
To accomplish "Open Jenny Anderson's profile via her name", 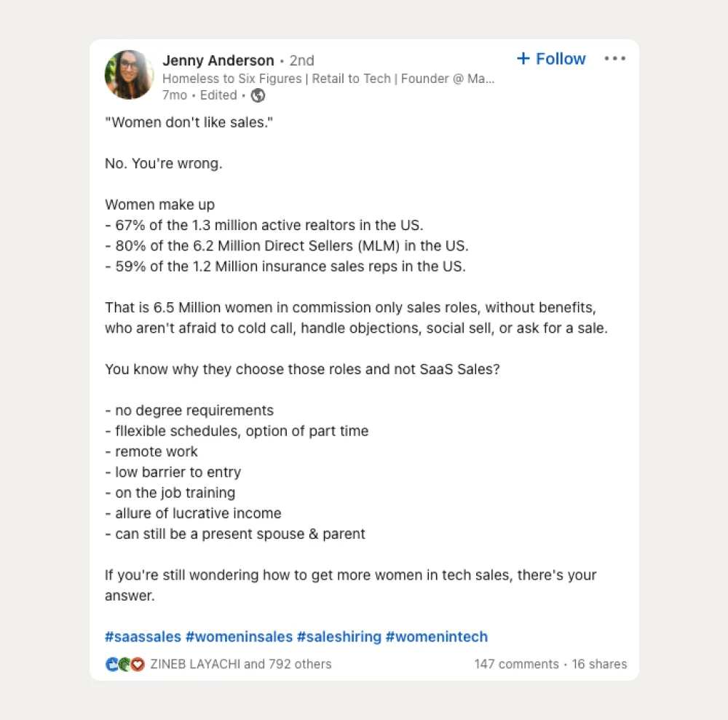I will coord(218,60).
